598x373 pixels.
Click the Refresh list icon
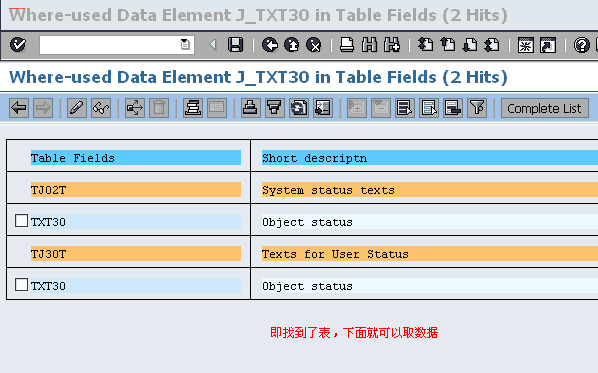coord(299,108)
